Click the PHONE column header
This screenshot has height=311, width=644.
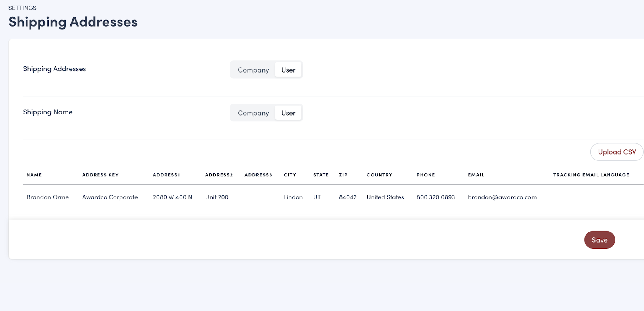point(425,175)
